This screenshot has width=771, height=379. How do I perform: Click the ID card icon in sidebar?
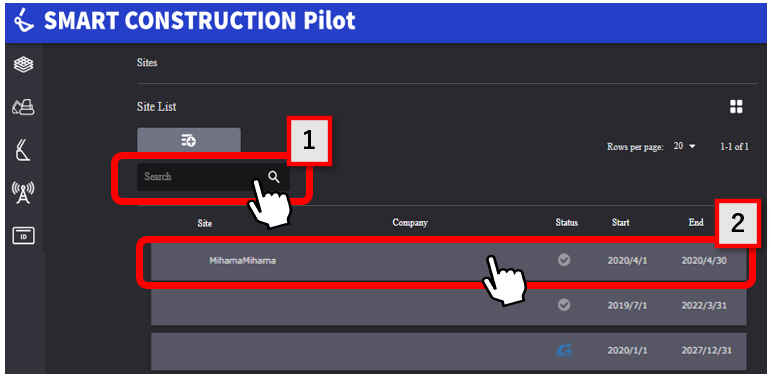[23, 236]
